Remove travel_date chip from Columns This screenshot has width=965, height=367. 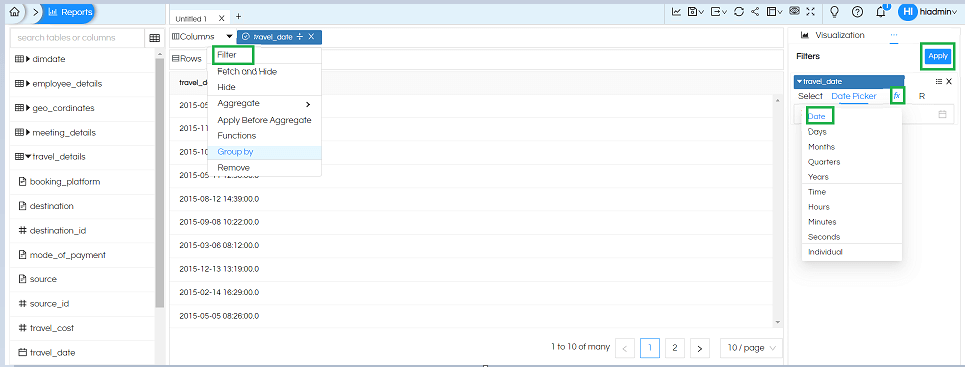(311, 37)
